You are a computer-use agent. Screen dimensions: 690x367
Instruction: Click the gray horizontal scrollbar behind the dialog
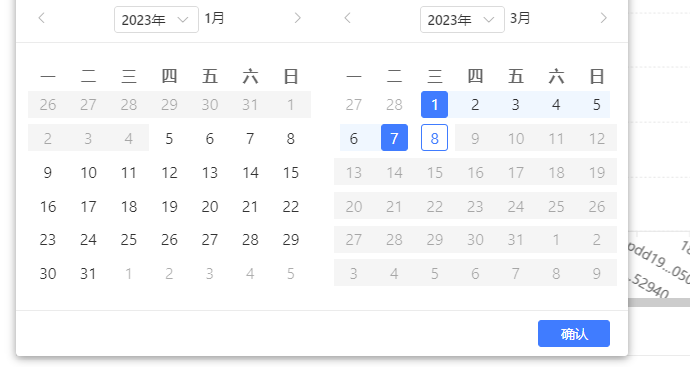tap(659, 302)
